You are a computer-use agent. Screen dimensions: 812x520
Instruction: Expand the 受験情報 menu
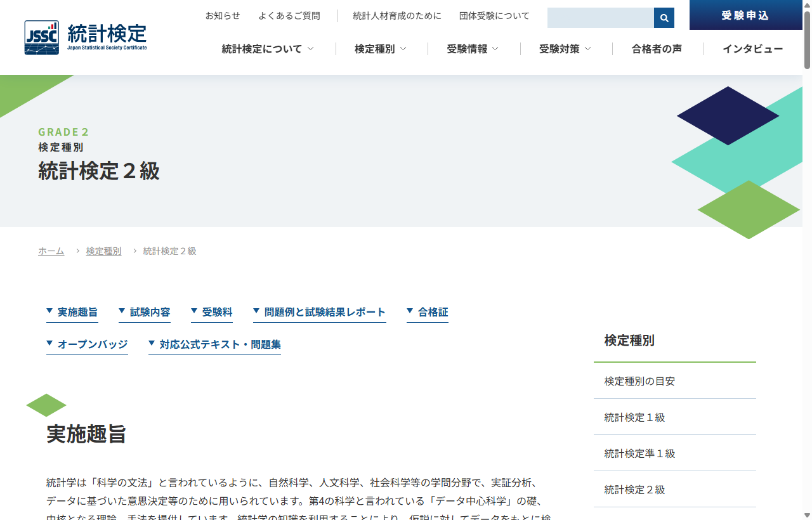click(473, 49)
